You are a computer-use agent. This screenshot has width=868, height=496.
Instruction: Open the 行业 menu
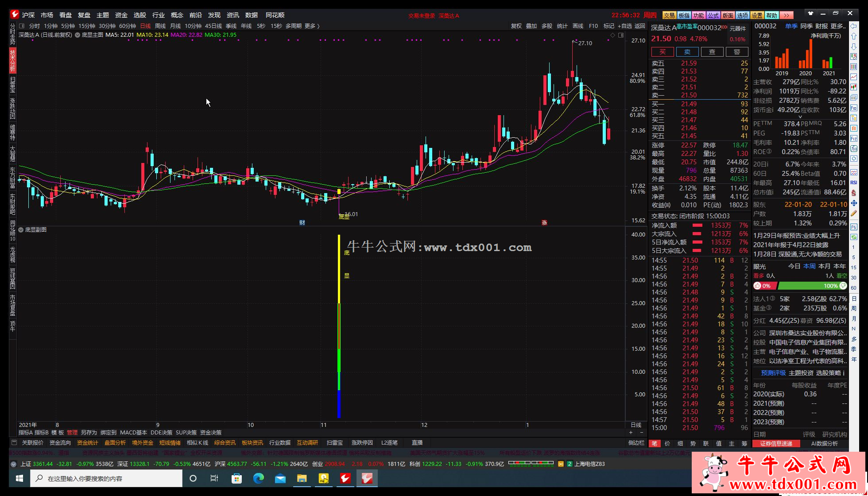point(158,15)
